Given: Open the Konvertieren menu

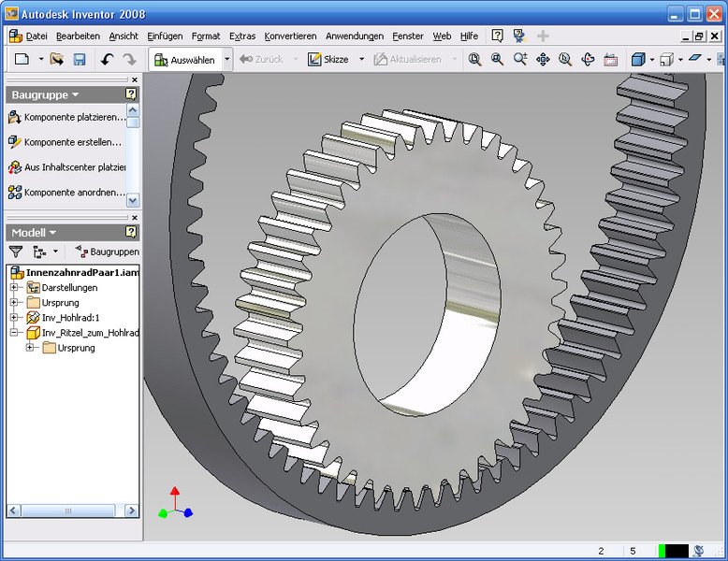Looking at the screenshot, I should tap(290, 36).
